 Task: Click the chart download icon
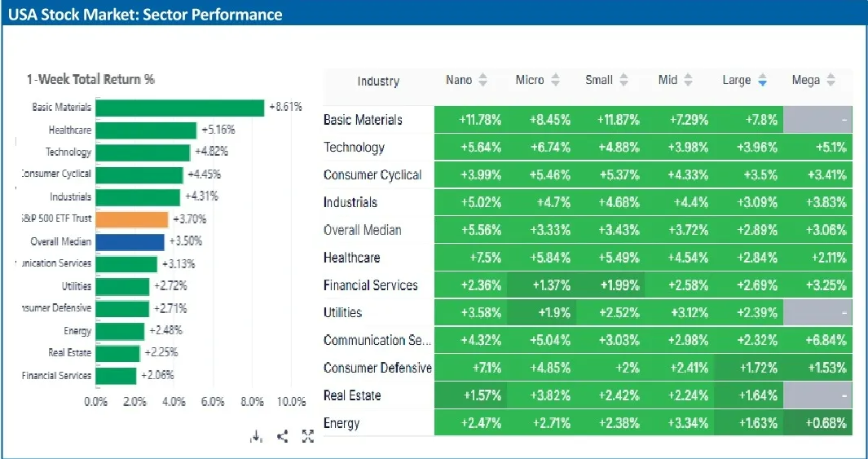coord(257,437)
